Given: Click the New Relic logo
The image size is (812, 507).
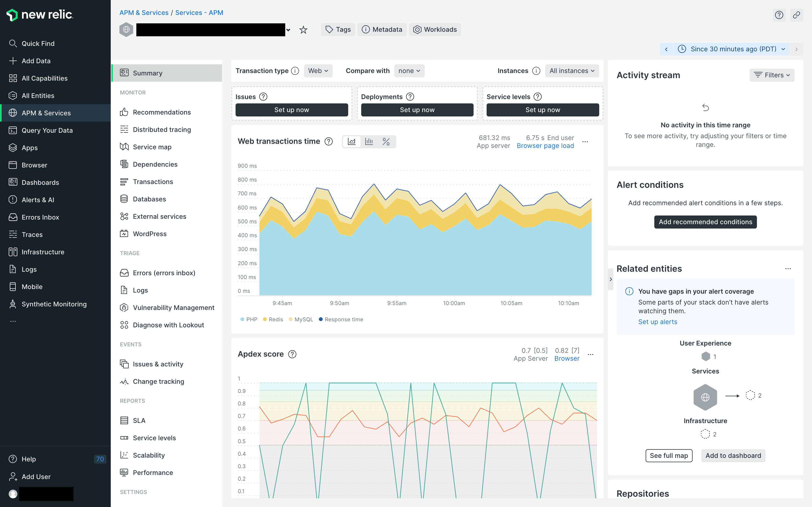Looking at the screenshot, I should click(40, 15).
